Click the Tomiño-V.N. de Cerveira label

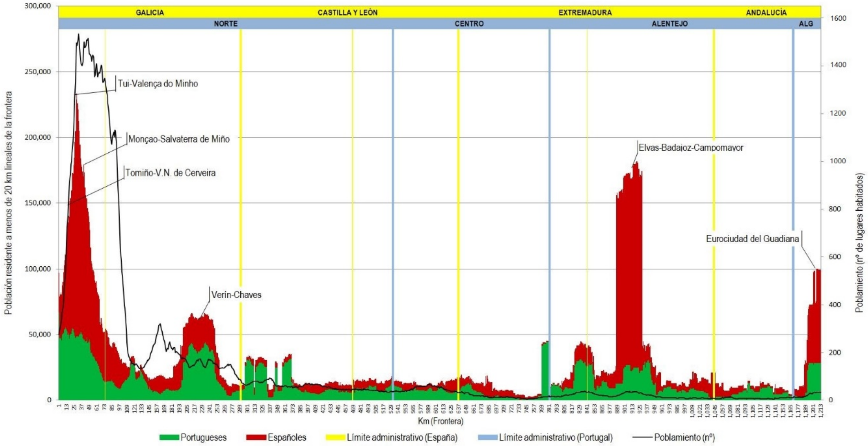pos(170,173)
